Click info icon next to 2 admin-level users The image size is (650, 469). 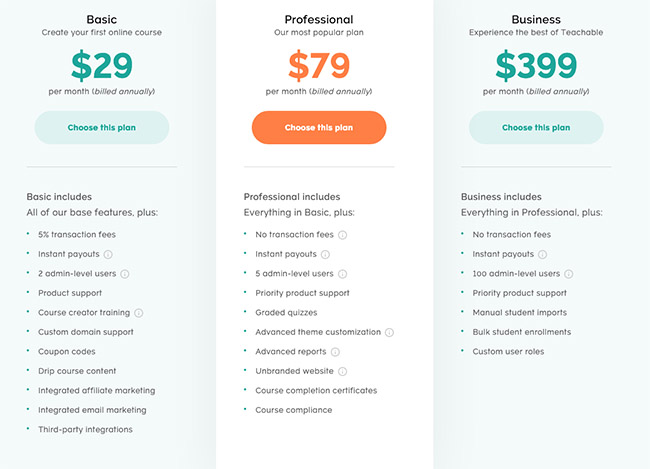point(125,273)
